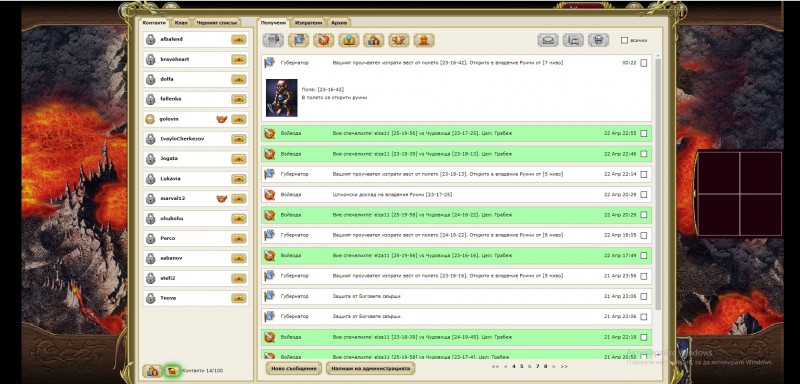Image resolution: width=800 pixels, height=384 pixels.
Task: Expand the 22 Апр 22:14 Губернатор message
Action: point(456,174)
